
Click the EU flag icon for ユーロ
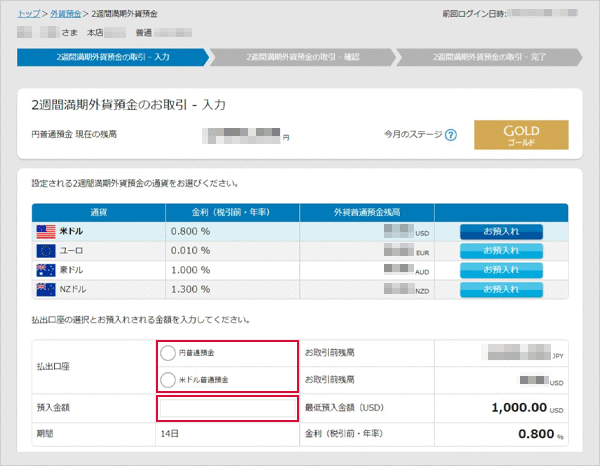46,250
